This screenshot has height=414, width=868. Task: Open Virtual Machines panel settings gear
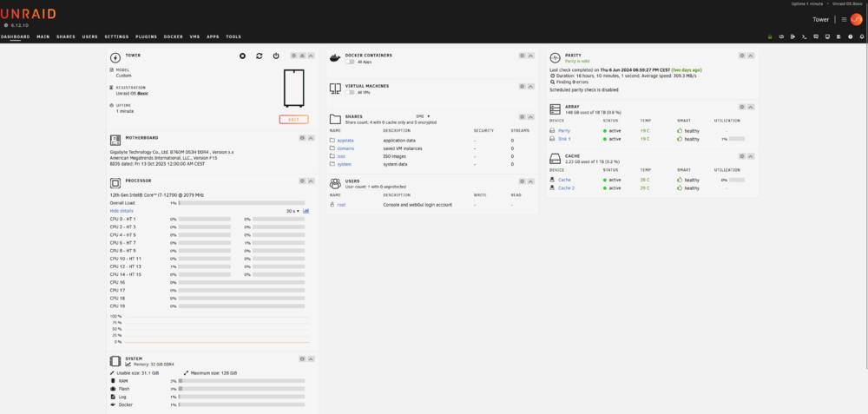click(x=522, y=86)
